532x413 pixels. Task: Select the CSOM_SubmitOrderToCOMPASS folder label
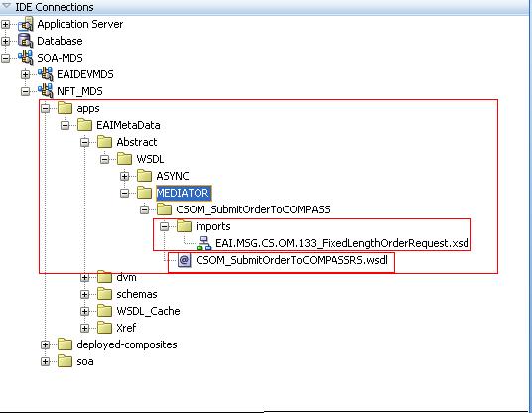253,209
